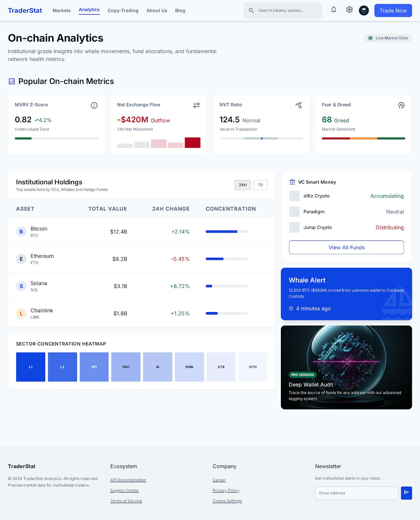Switch to the 7D timeframe toggle

click(260, 185)
